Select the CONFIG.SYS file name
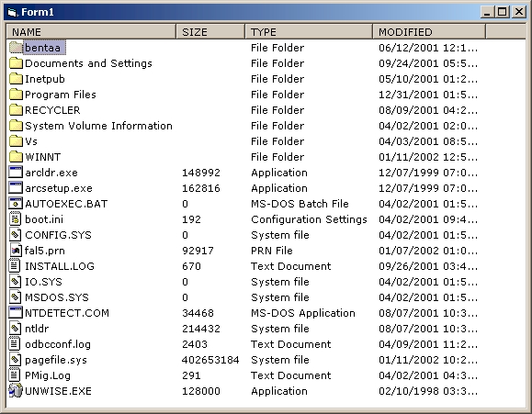This screenshot has width=532, height=414. 59,235
